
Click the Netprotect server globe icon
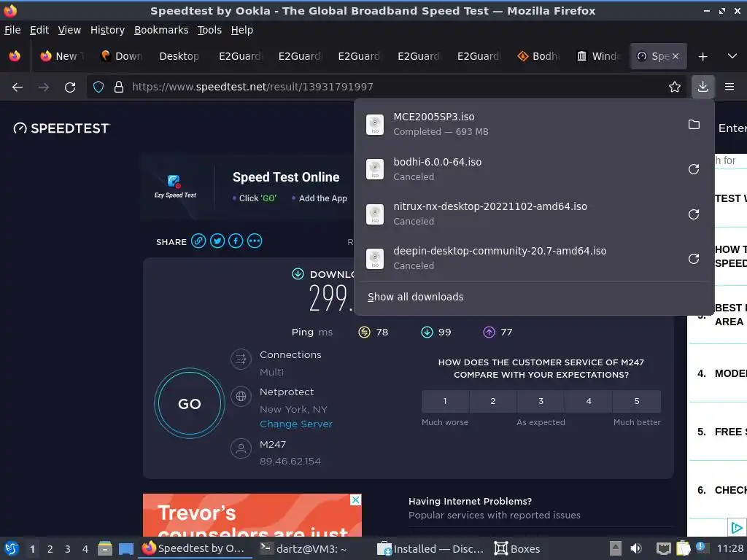click(x=241, y=396)
